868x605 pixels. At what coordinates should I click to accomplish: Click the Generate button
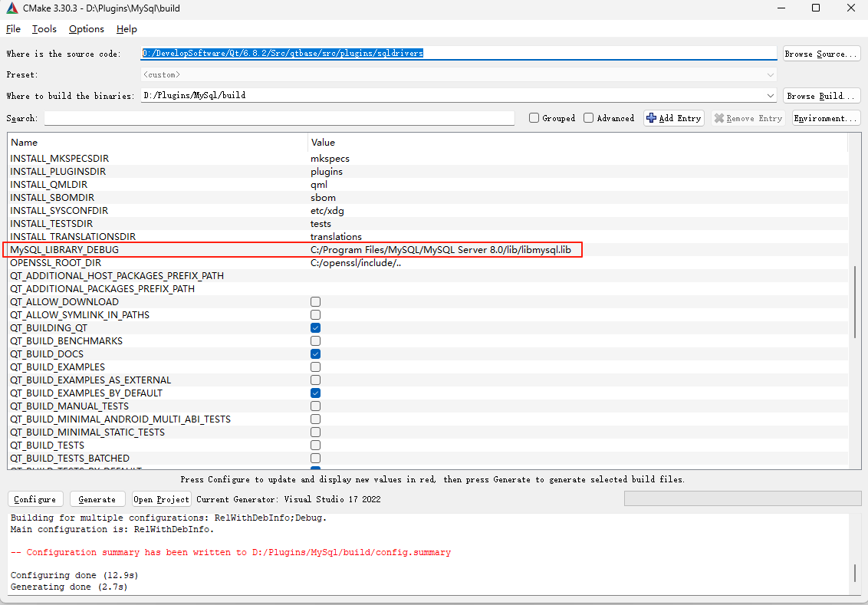97,499
